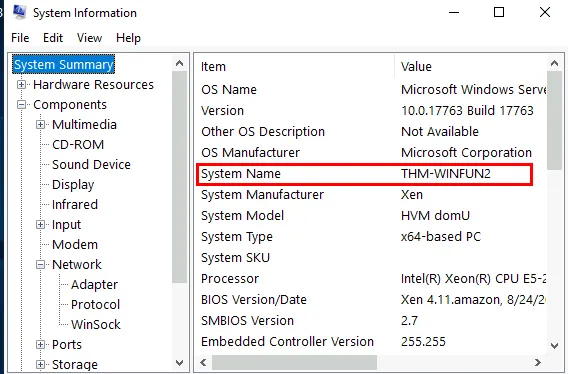Select the Network tree item
This screenshot has height=374, width=568.
[x=77, y=265]
